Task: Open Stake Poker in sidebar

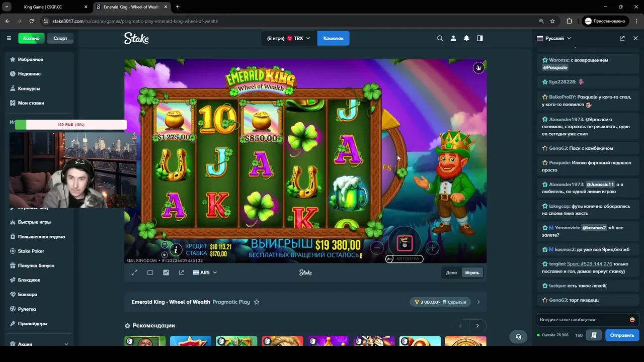Action: (39, 251)
